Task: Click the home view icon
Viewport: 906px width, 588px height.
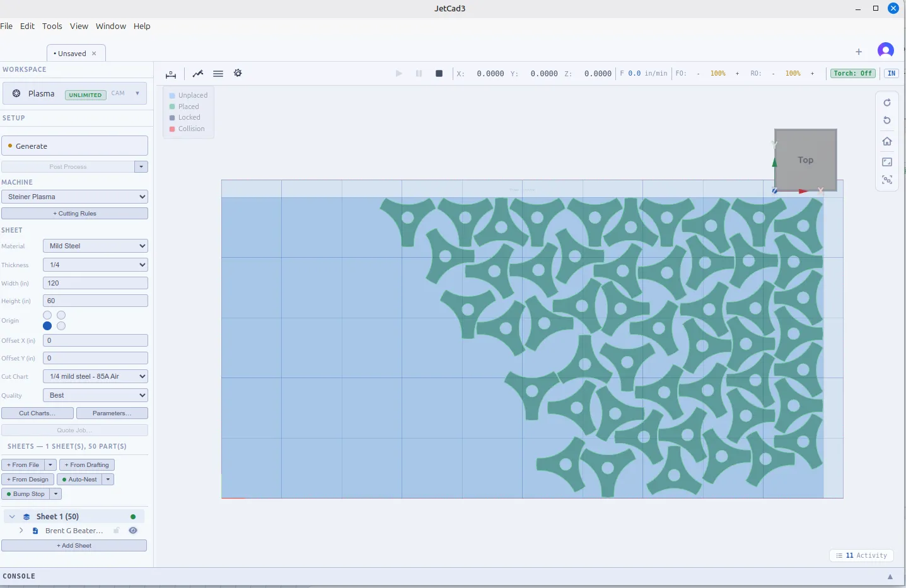Action: 887,141
